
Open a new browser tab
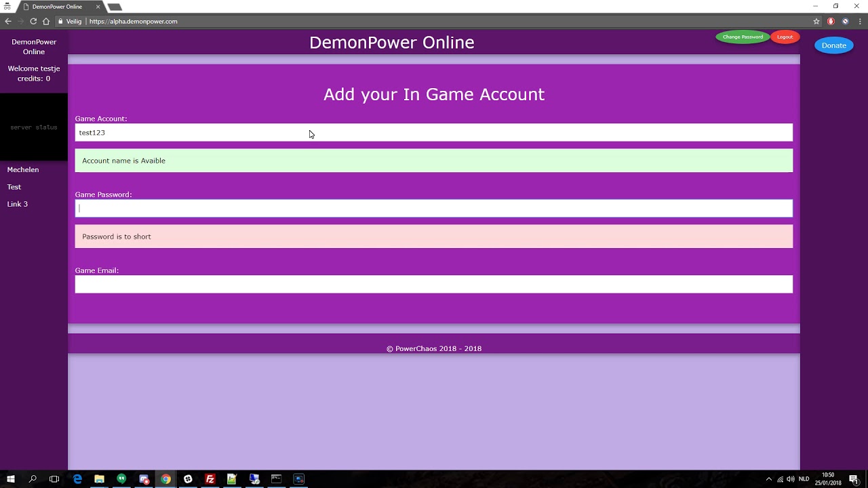click(115, 7)
